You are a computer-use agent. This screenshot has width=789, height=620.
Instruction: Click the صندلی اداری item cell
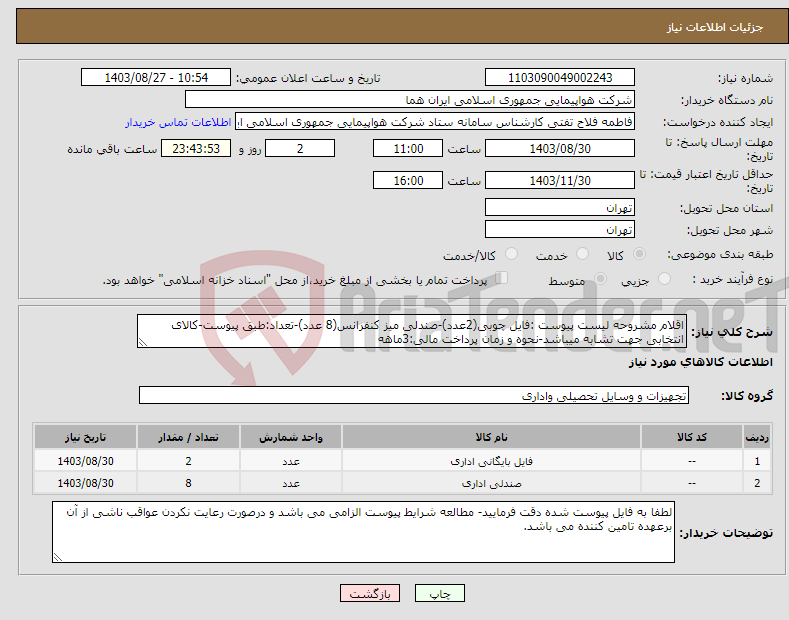[491, 483]
